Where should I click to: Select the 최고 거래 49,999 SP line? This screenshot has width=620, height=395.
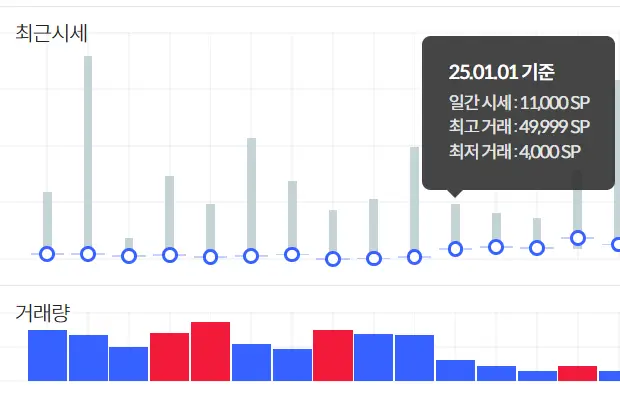pyautogui.click(x=519, y=127)
